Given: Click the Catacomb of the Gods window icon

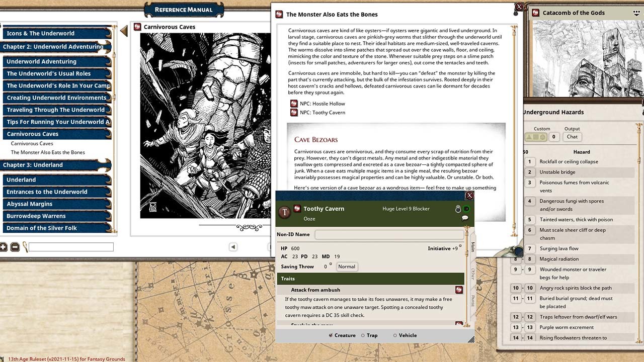Looking at the screenshot, I should [535, 13].
